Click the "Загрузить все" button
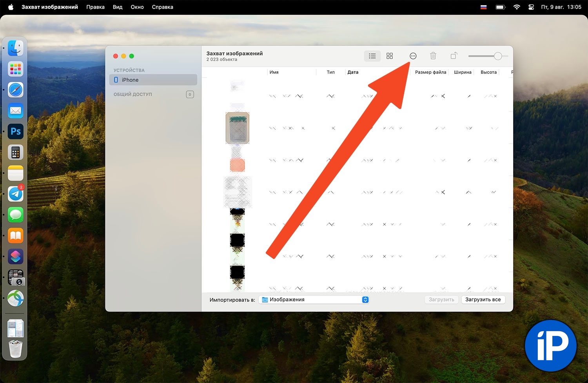Image resolution: width=588 pixels, height=383 pixels. coord(483,300)
